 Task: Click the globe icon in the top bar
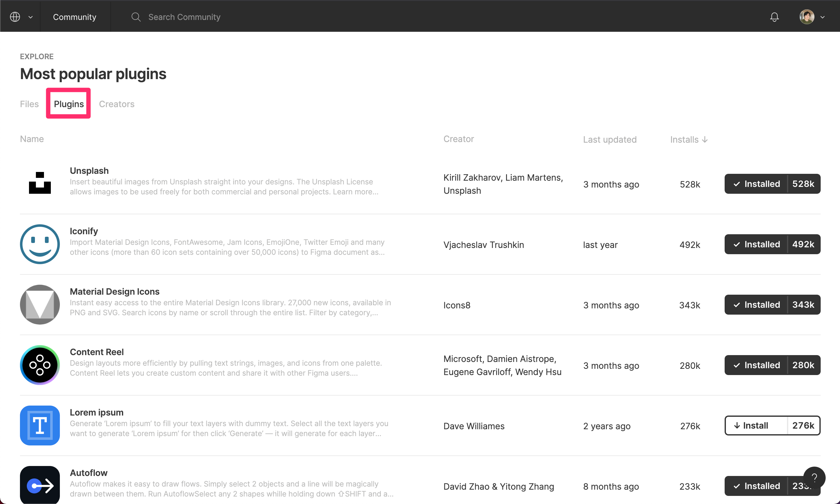[x=14, y=17]
